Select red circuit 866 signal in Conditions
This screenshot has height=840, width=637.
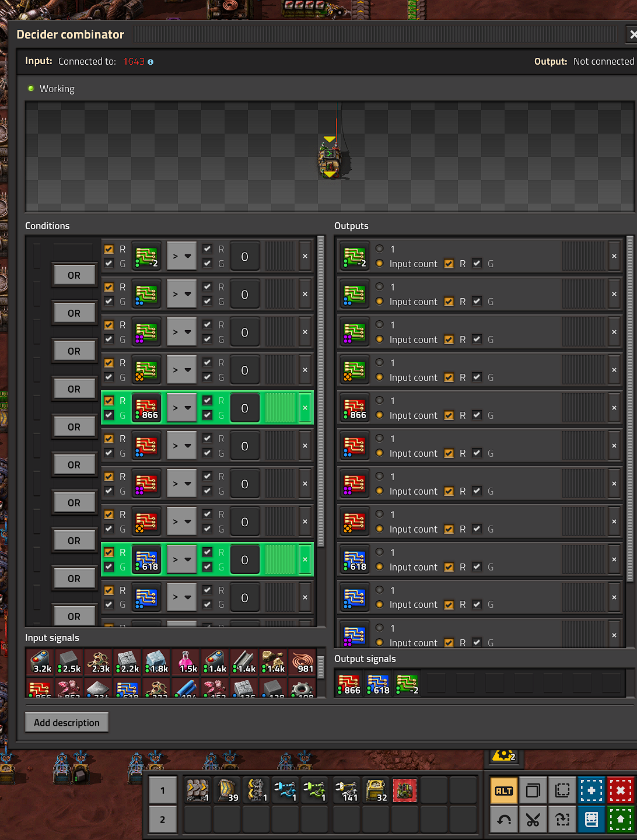(x=146, y=408)
